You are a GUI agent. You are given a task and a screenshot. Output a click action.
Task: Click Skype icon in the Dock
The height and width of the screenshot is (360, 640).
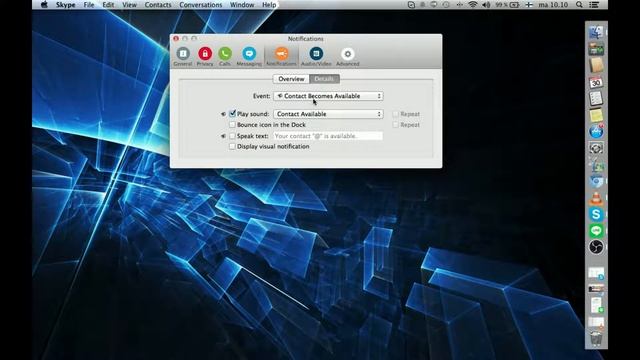click(596, 214)
